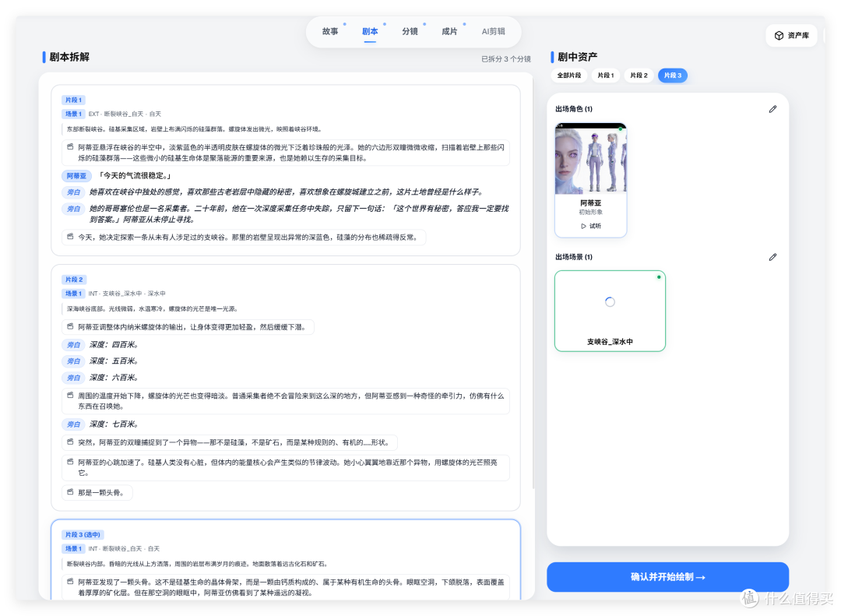Click the 出场场景 (1) label
The image size is (841, 616).
[x=574, y=257]
